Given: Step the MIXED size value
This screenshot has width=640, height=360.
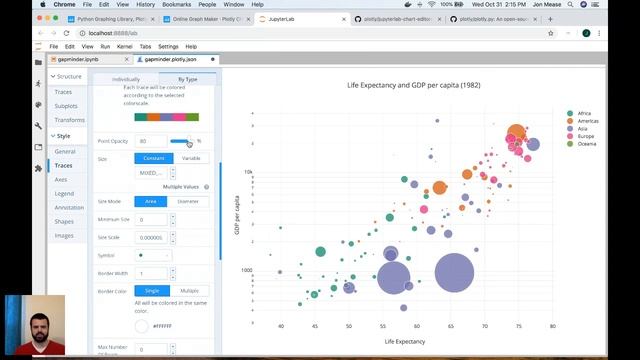Looking at the screenshot, I should 173,173.
